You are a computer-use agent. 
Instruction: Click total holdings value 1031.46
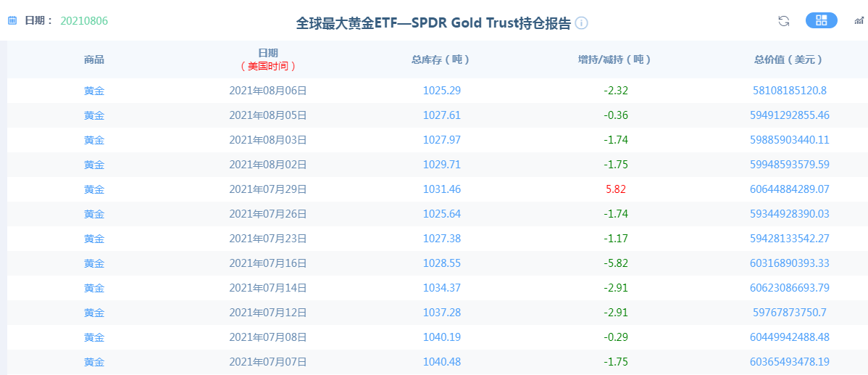coord(442,189)
